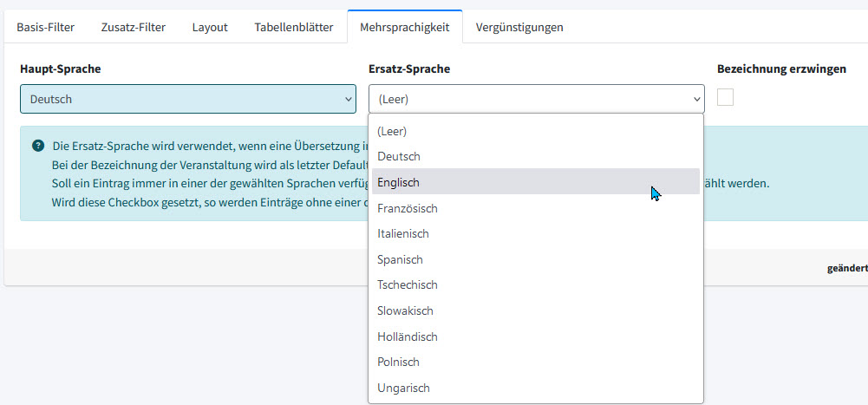Image resolution: width=868 pixels, height=405 pixels.
Task: Collapse the Ersatz-Sprache dropdown showing (Leer)
Action: tap(537, 99)
